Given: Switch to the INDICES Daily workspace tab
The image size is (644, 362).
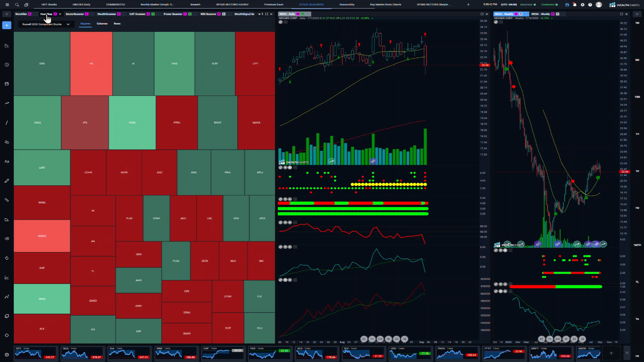Looking at the screenshot, I should (x=82, y=5).
